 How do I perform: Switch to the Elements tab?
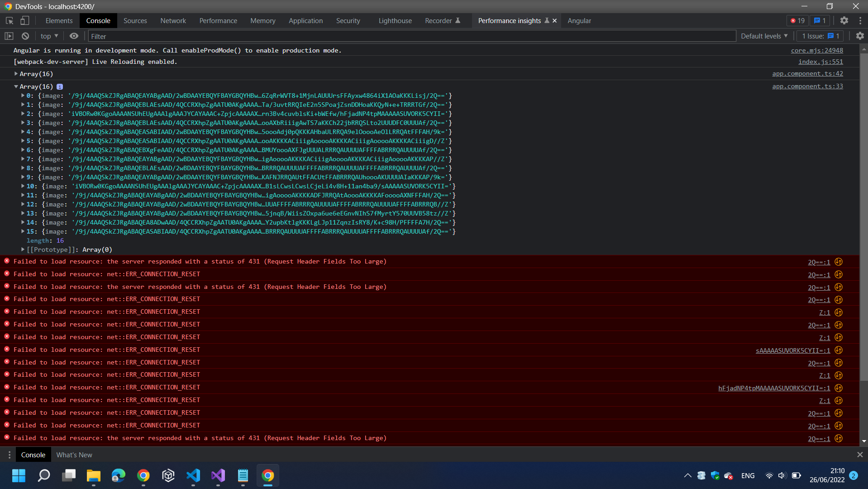59,21
